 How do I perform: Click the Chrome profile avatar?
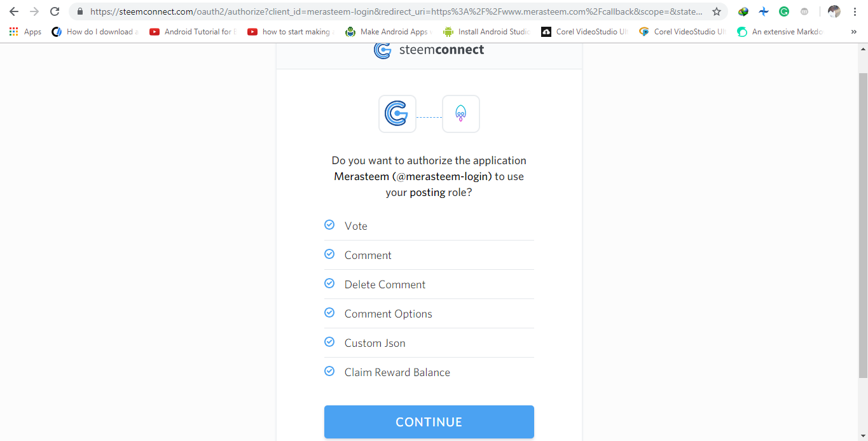[834, 11]
